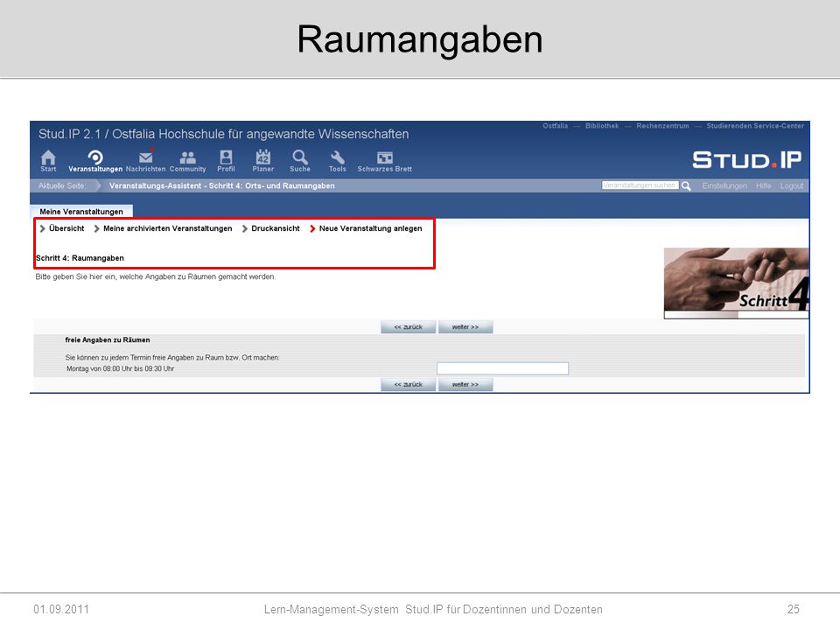Click 'Montag von 08:00 Uhr bis 09:30 Uhr'
Image resolution: width=840 pixels, height=630 pixels.
click(x=121, y=368)
